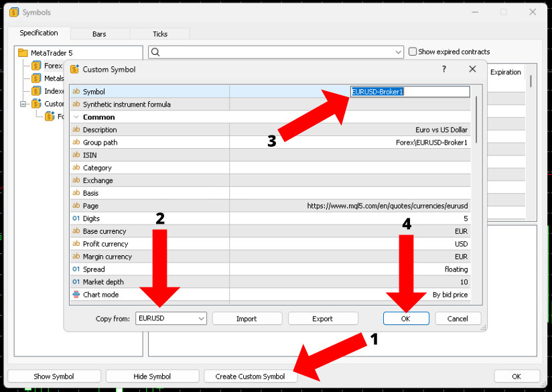Click the Custom Symbol dialog title icon
552x392 pixels.
point(74,69)
